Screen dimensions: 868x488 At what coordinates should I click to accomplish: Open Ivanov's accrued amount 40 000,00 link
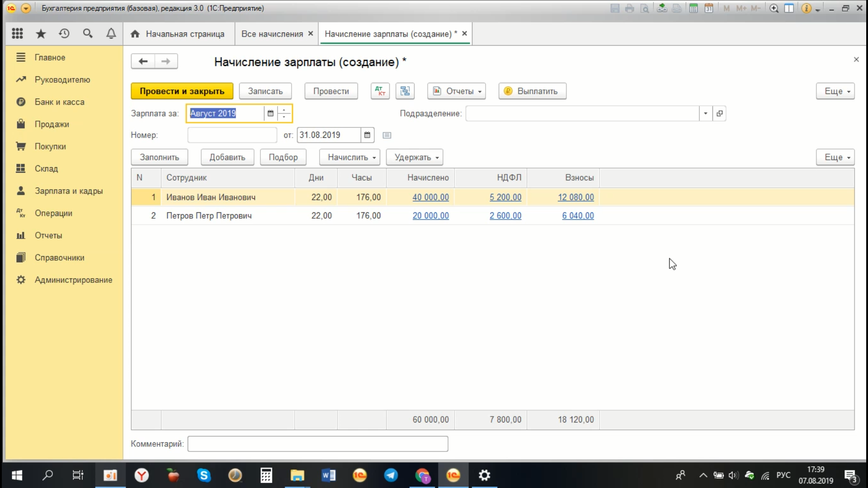click(x=430, y=197)
